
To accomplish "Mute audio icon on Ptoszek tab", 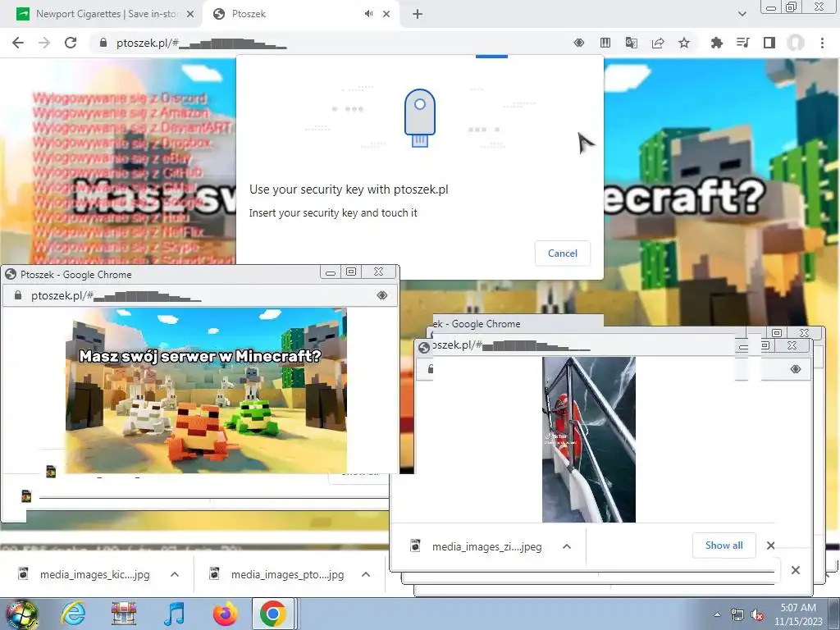I will coord(368,14).
